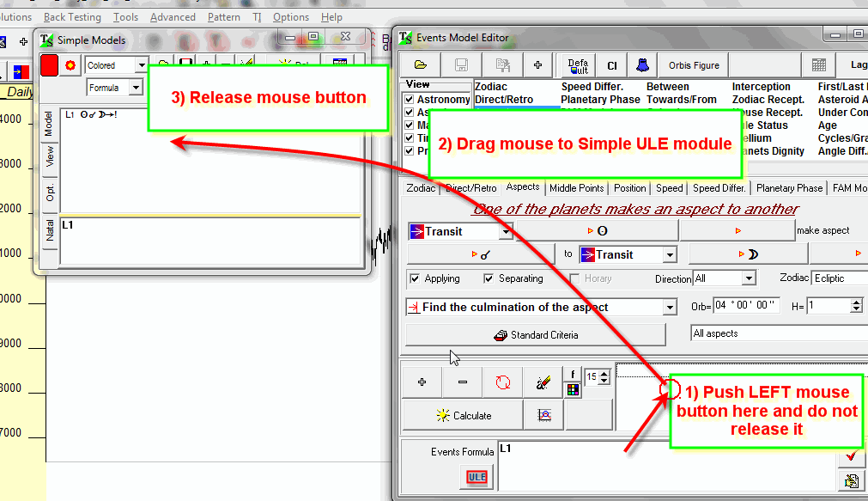Click the chart graph icon beside Calculate

[544, 415]
